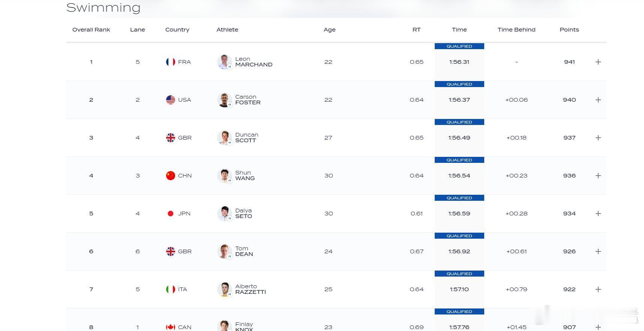Open Carson FOSTER athlete link
The image size is (644, 331).
248,100
